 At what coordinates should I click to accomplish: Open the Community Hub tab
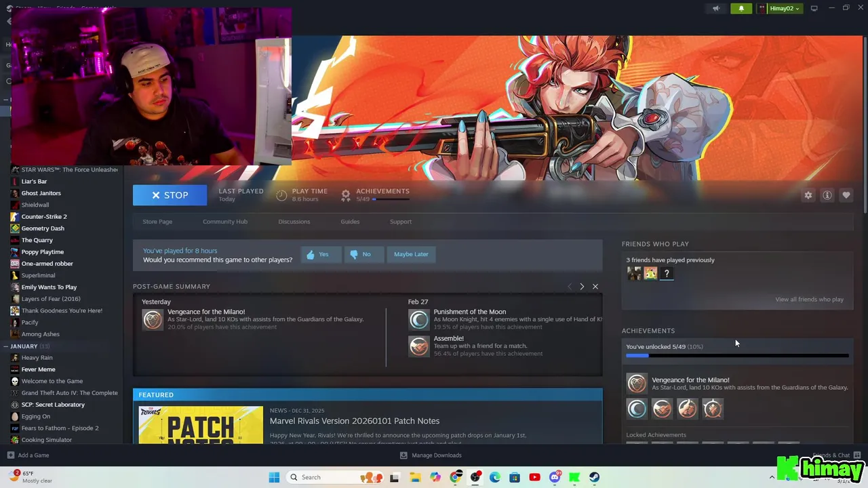pyautogui.click(x=225, y=222)
